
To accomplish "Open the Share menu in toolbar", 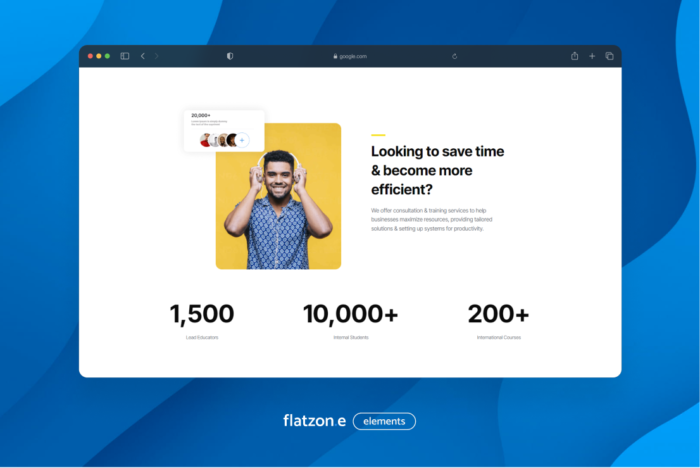I will point(575,56).
